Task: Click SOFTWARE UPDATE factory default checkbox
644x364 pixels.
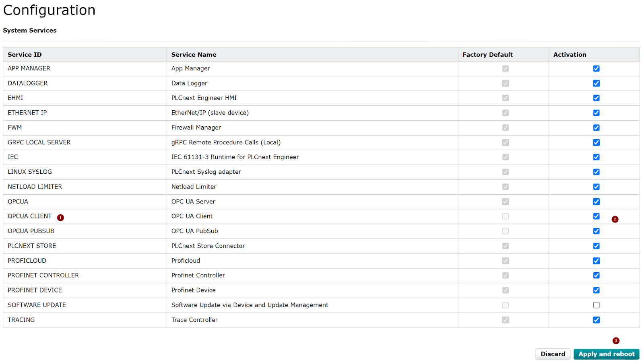Action: pos(506,305)
